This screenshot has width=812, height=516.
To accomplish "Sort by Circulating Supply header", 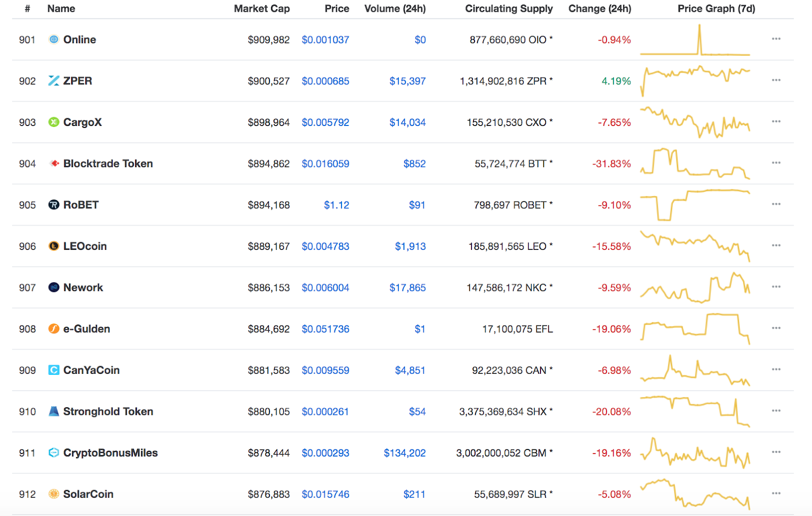I will (509, 9).
